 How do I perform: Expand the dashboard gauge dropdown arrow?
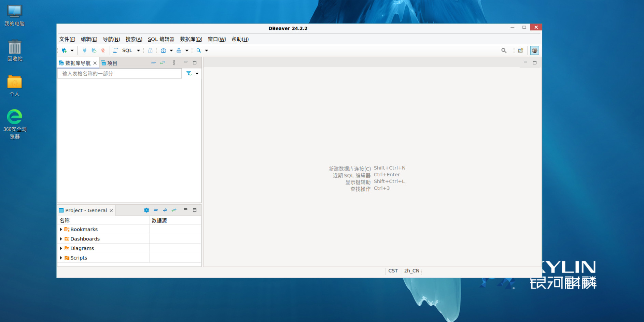point(171,50)
